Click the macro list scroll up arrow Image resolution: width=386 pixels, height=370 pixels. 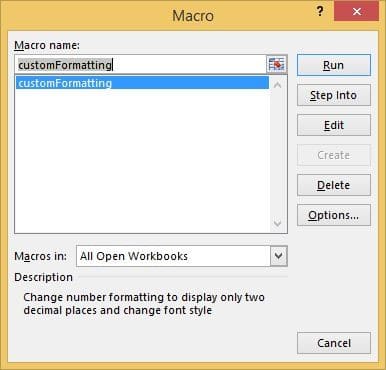[277, 85]
